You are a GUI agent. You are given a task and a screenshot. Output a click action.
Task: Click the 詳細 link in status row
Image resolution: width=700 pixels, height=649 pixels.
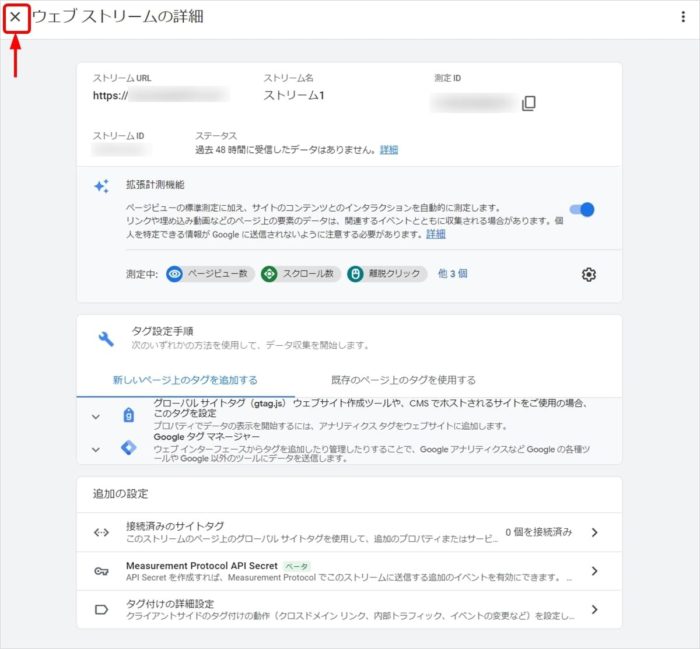[389, 150]
